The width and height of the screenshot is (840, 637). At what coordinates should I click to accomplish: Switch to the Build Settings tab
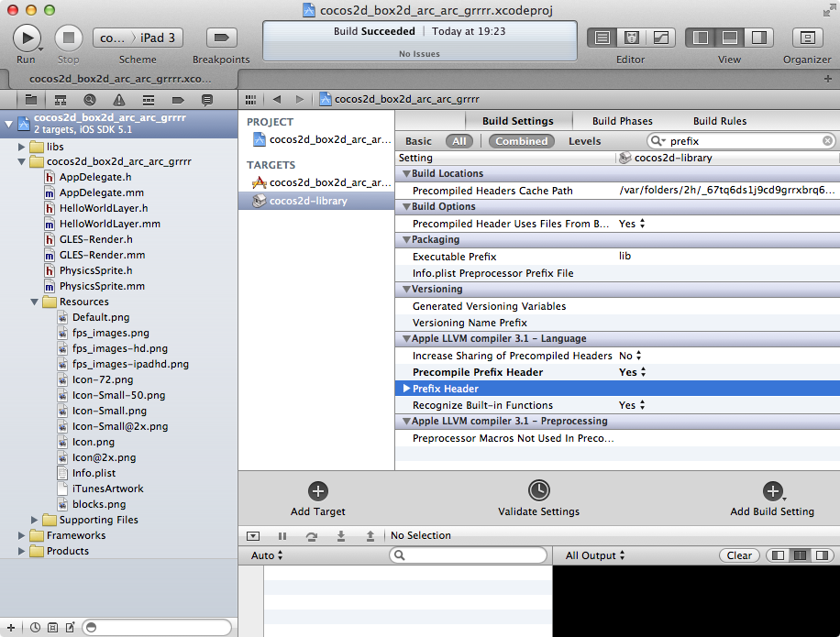tap(518, 121)
